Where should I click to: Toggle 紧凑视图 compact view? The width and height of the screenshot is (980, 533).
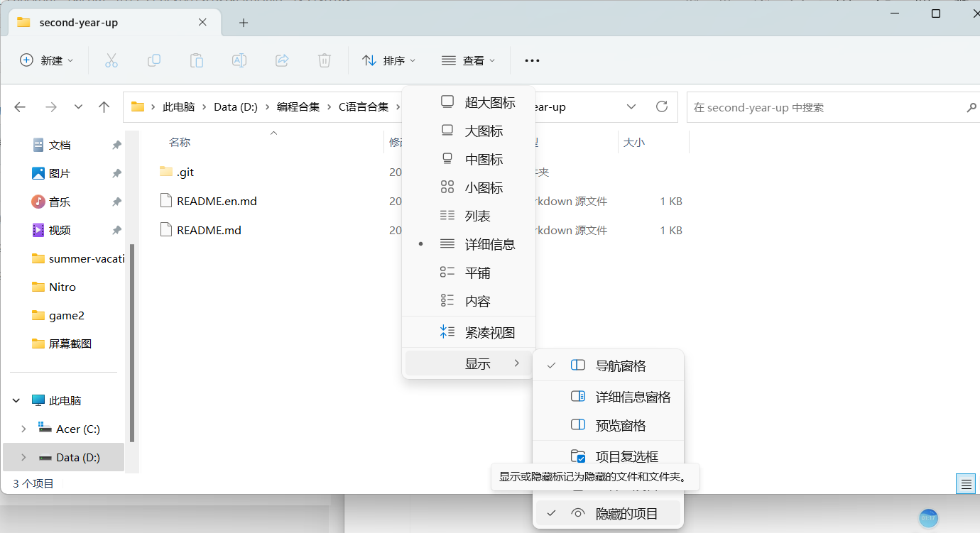[x=469, y=332]
